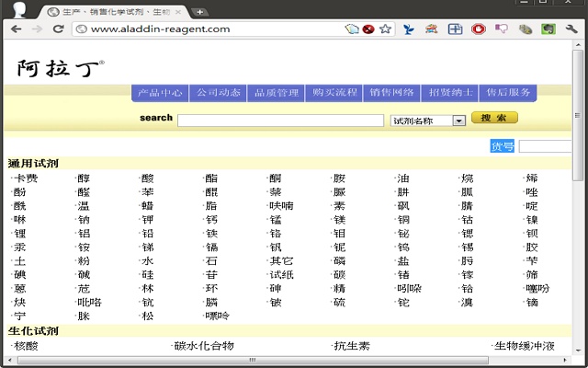This screenshot has height=368, width=588.
Task: Open the 销售网络 menu tab
Action: 392,93
